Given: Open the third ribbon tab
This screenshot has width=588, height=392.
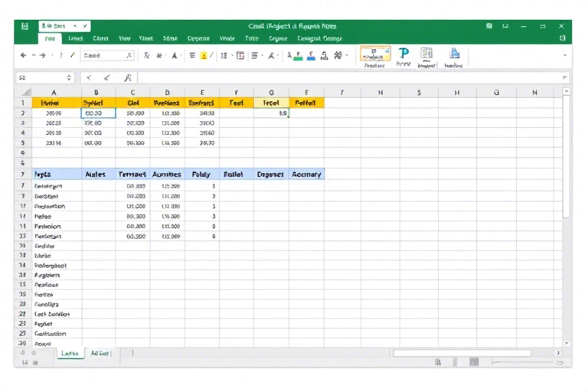Looking at the screenshot, I should pyautogui.click(x=100, y=38).
